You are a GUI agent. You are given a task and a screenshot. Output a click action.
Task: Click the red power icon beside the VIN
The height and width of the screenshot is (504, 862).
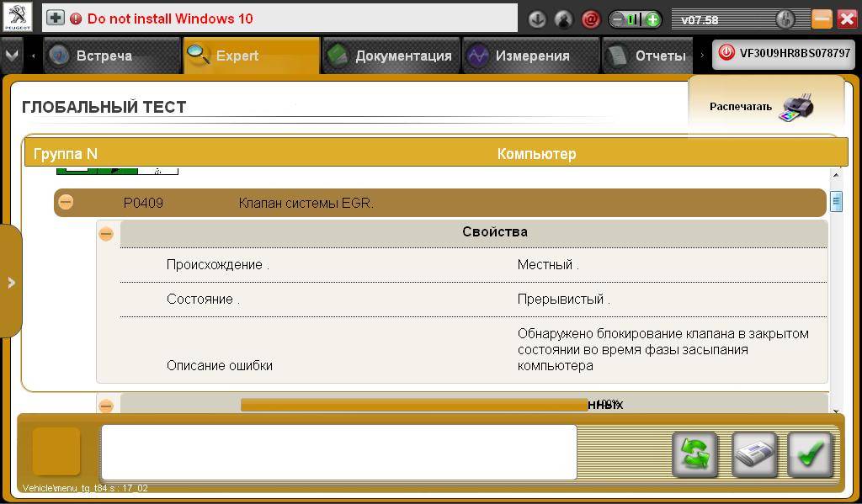point(726,53)
